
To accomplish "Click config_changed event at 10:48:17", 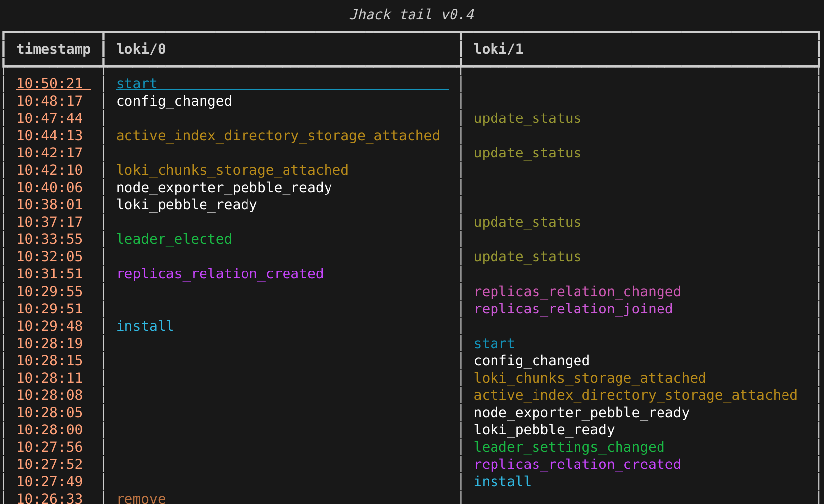I will point(174,101).
